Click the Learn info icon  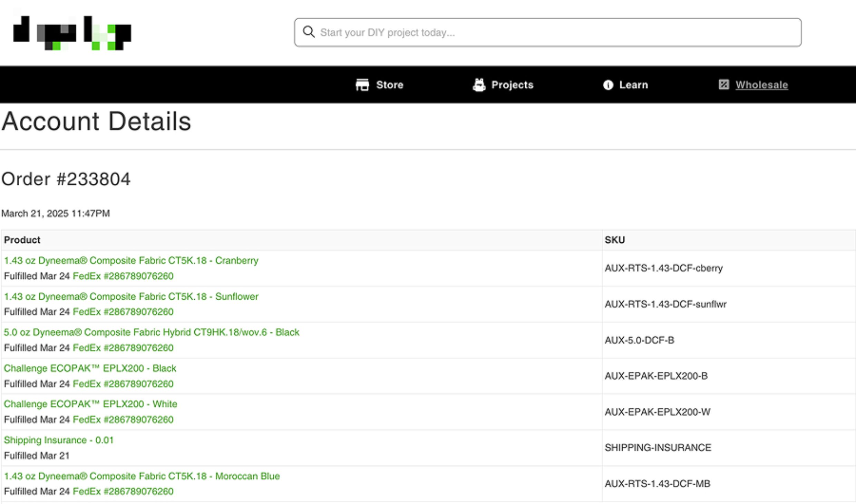pyautogui.click(x=608, y=85)
